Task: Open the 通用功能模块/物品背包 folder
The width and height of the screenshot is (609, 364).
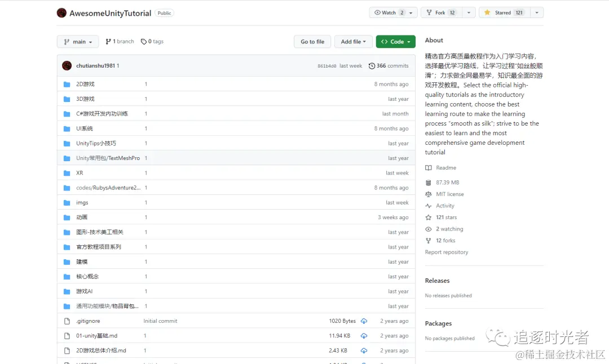Action: [x=107, y=306]
